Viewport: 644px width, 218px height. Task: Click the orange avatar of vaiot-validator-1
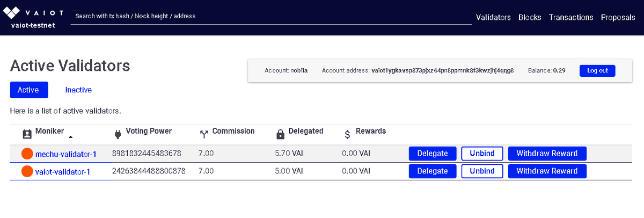pyautogui.click(x=27, y=172)
